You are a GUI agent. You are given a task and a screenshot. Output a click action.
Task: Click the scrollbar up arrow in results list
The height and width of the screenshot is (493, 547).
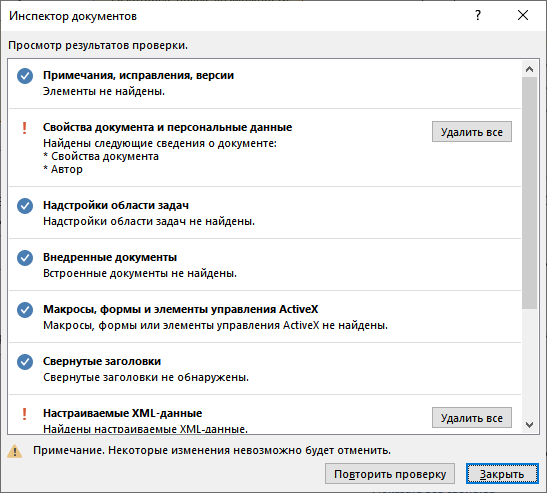tap(529, 69)
